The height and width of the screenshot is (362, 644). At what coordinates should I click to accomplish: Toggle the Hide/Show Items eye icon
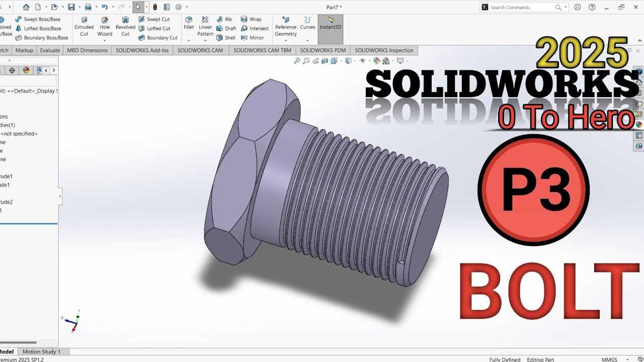[362, 61]
